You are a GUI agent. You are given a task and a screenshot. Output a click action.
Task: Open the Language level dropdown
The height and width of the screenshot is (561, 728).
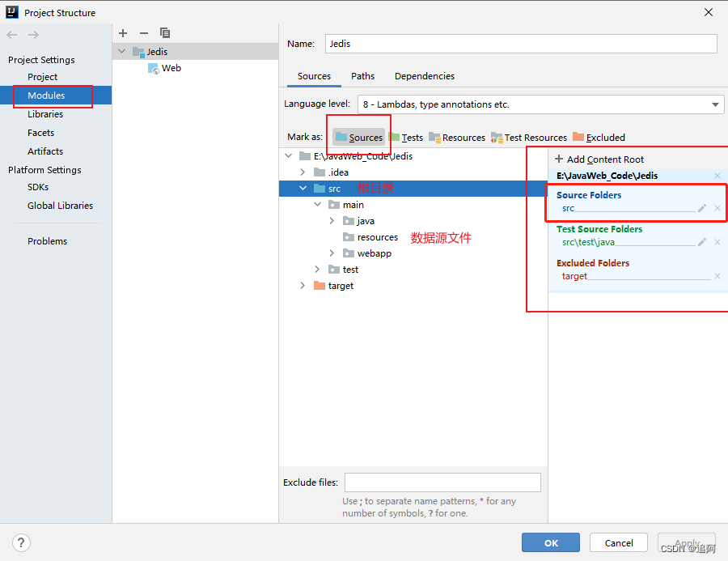pos(715,104)
